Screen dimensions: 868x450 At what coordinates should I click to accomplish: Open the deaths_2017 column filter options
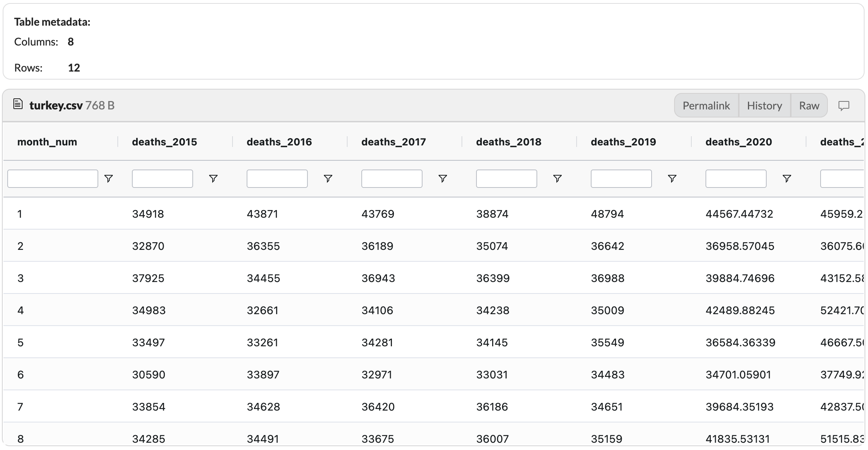(443, 179)
